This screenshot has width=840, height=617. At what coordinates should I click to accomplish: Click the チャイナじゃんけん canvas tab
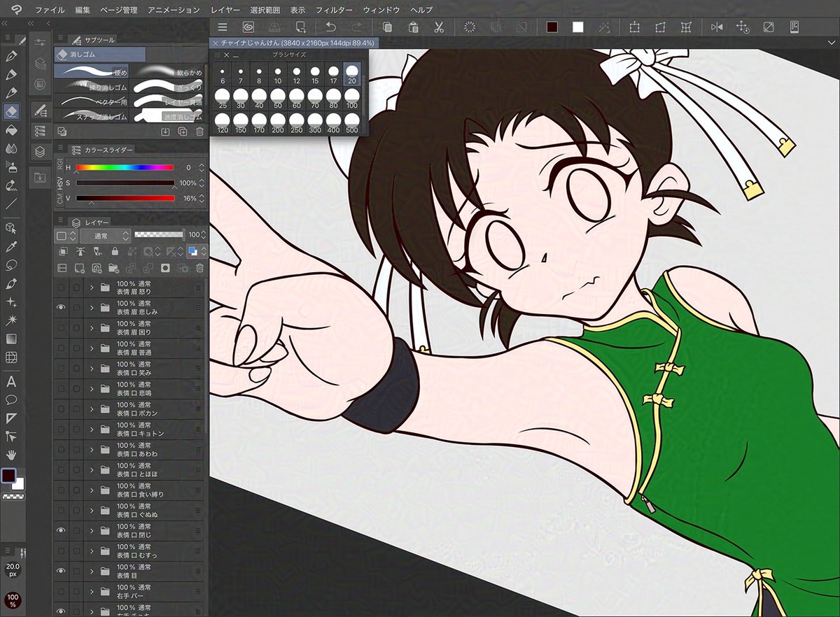(294, 43)
